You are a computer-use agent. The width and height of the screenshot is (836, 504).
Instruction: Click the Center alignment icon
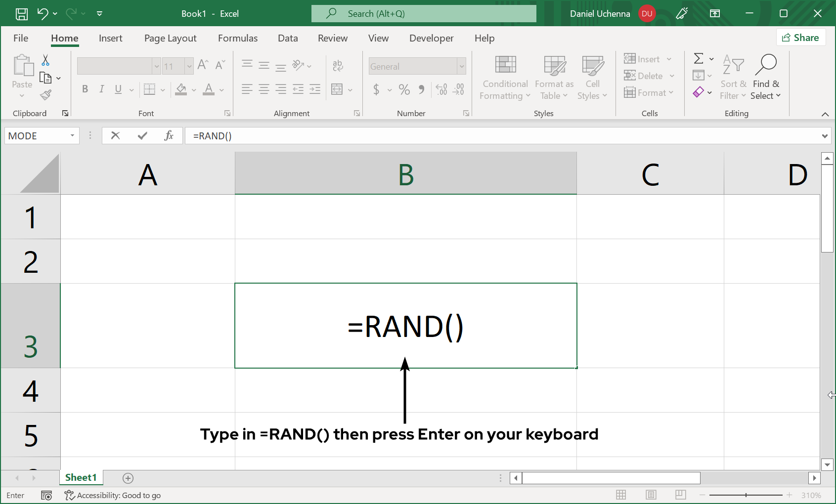pyautogui.click(x=264, y=89)
